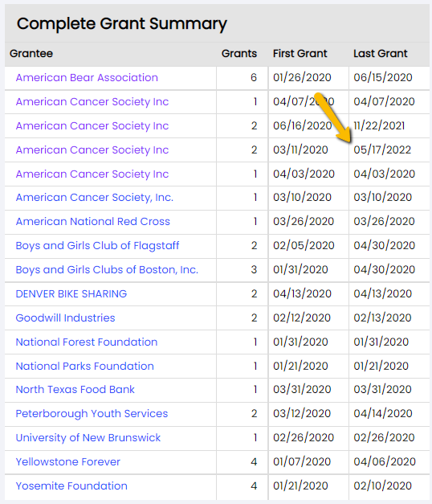This screenshot has width=432, height=504.
Task: Open the Peterborough Youth Services link
Action: [92, 414]
